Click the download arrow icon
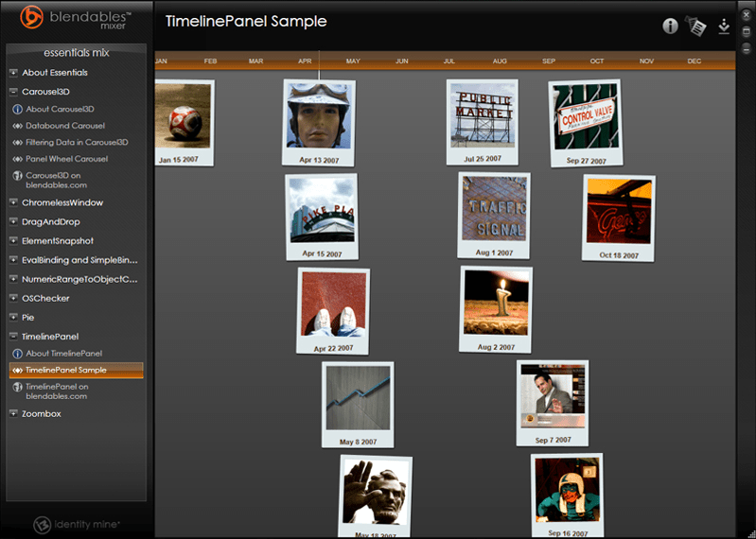This screenshot has height=539, width=756. point(724,26)
